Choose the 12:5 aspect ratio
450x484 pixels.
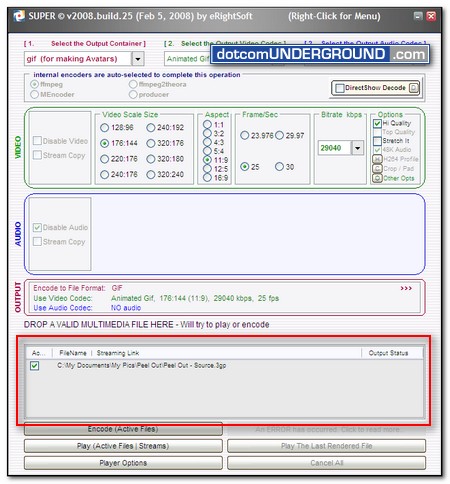(x=207, y=169)
